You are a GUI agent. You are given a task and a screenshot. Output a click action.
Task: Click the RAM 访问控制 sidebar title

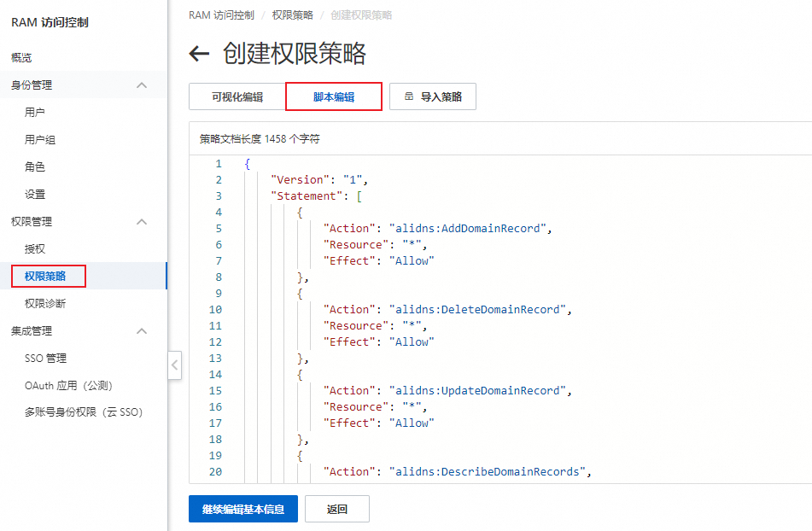click(50, 22)
